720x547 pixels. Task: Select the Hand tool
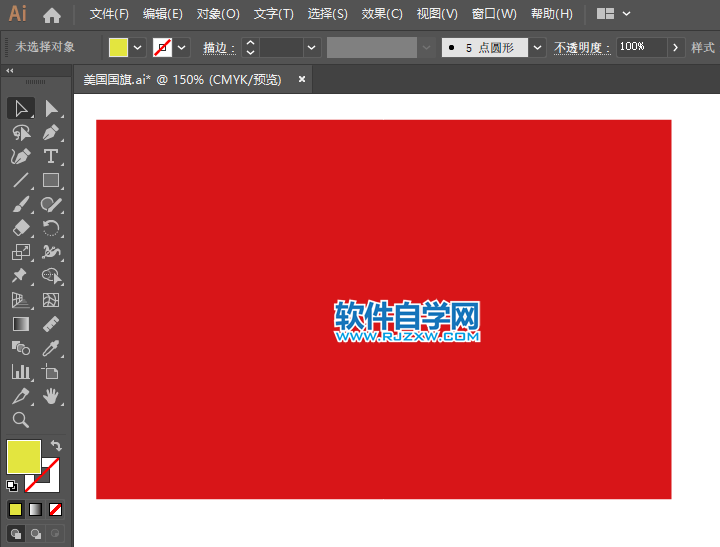click(x=51, y=397)
